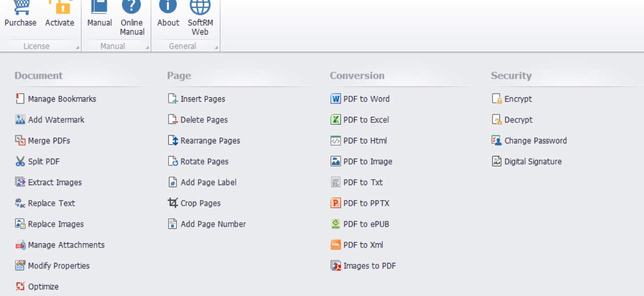Click the Add Watermark icon

click(20, 120)
